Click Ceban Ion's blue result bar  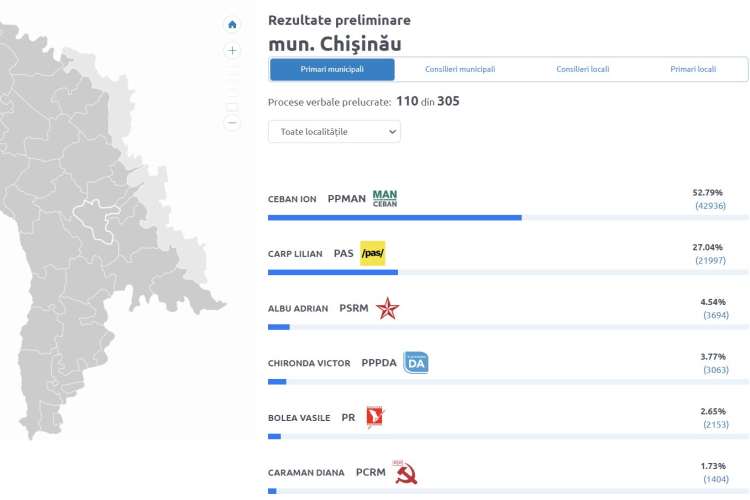coord(395,218)
